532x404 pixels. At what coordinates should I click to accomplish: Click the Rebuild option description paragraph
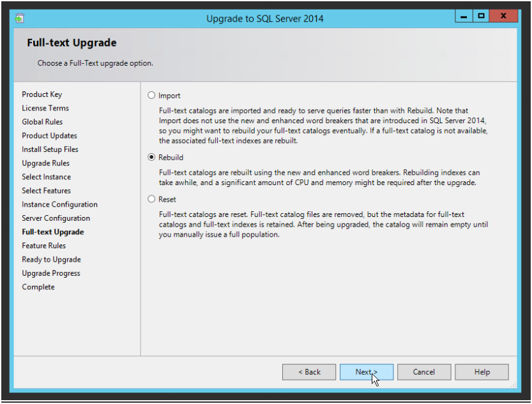(319, 177)
